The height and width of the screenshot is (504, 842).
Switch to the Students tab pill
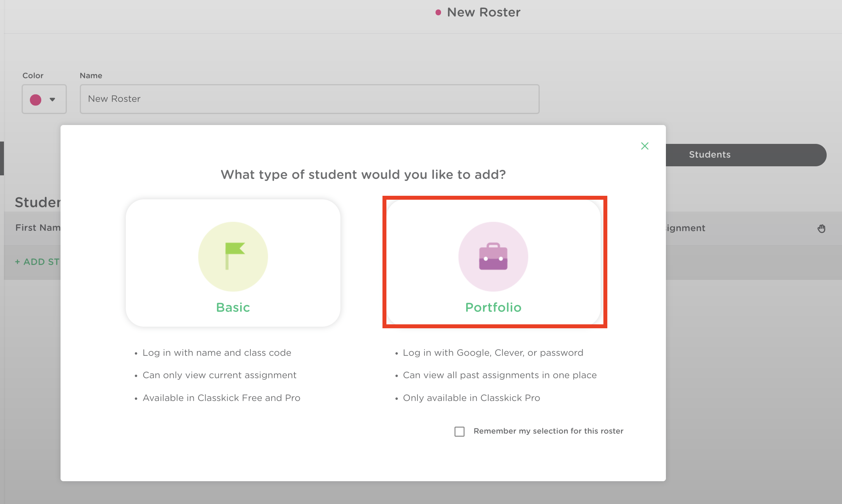coord(709,155)
